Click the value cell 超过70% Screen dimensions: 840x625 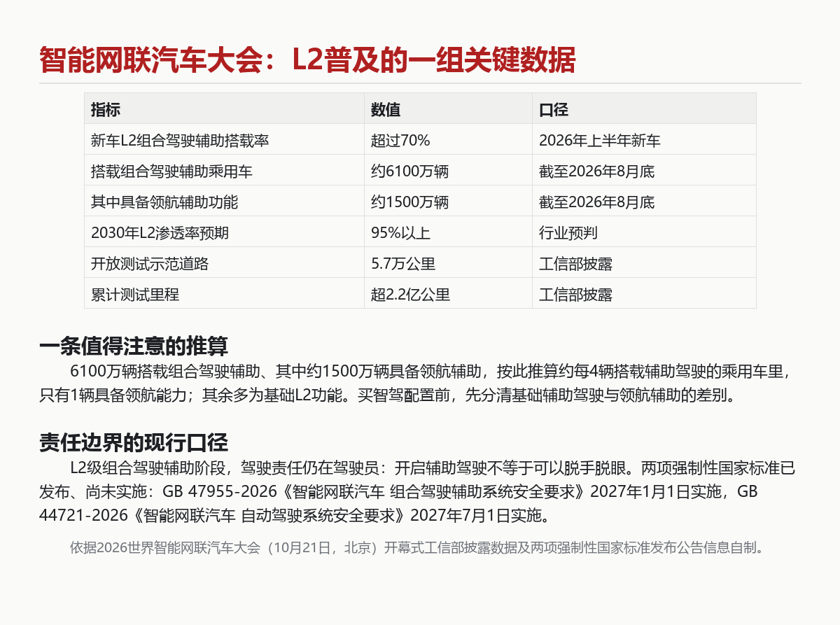pos(448,139)
